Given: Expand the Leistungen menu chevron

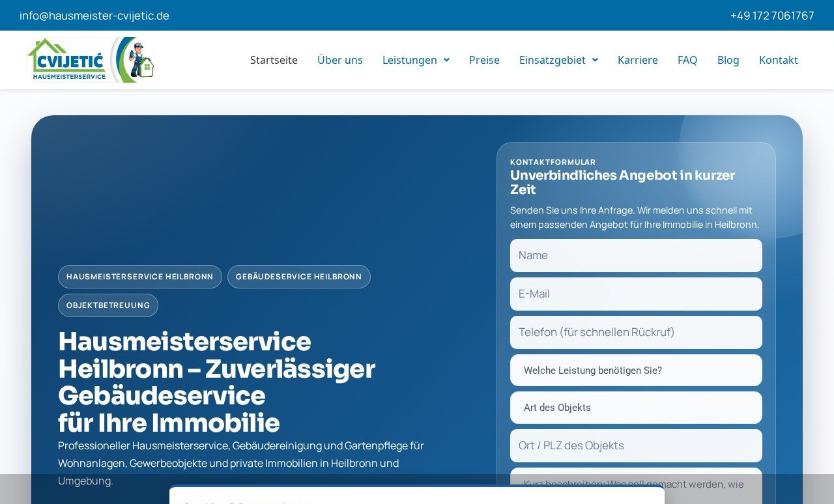Looking at the screenshot, I should tap(446, 60).
